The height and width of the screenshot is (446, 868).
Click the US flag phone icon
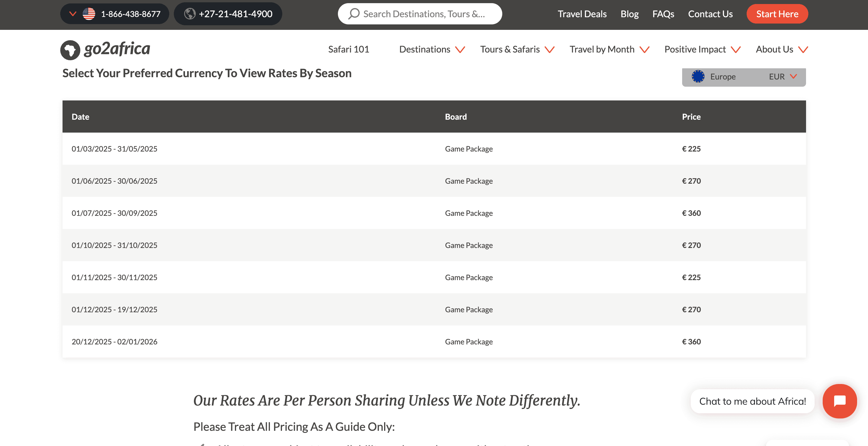click(89, 14)
